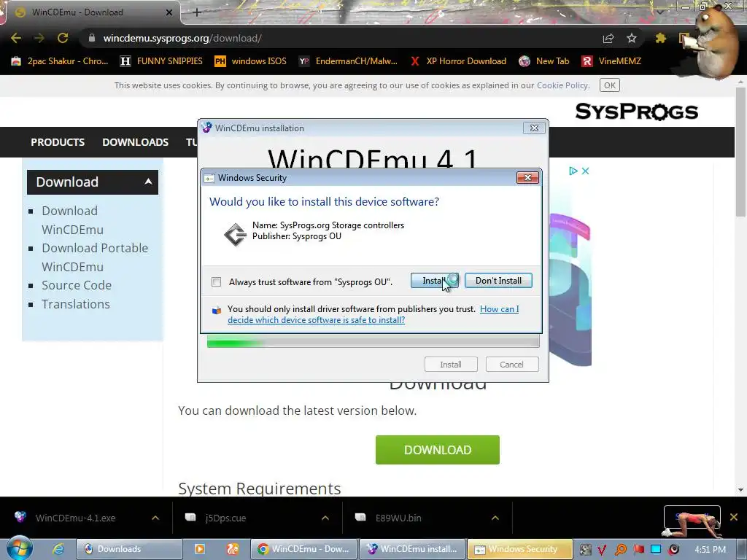The height and width of the screenshot is (560, 747).
Task: Click Don't Install button
Action: [x=498, y=281]
